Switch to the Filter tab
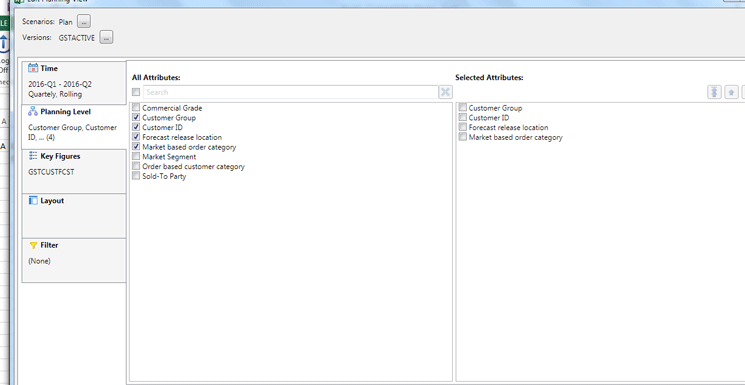Image resolution: width=745 pixels, height=385 pixels. (x=74, y=260)
